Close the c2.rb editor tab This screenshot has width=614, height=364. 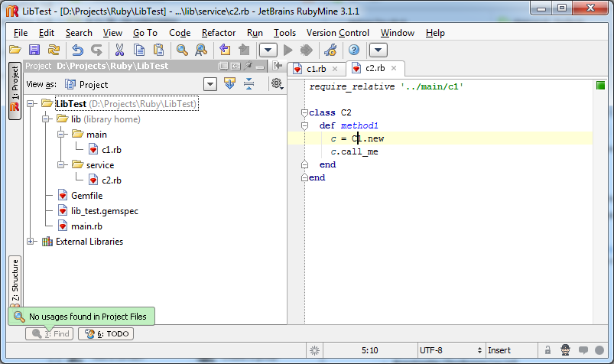tap(394, 68)
